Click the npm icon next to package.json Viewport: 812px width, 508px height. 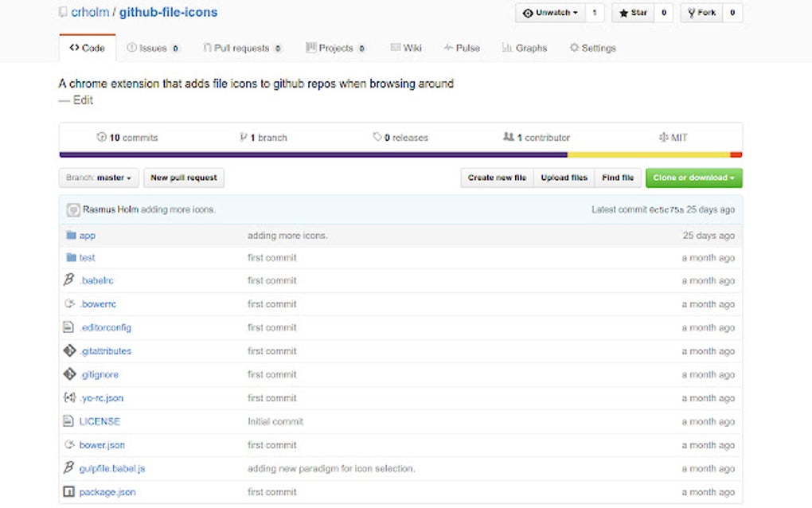tap(68, 491)
